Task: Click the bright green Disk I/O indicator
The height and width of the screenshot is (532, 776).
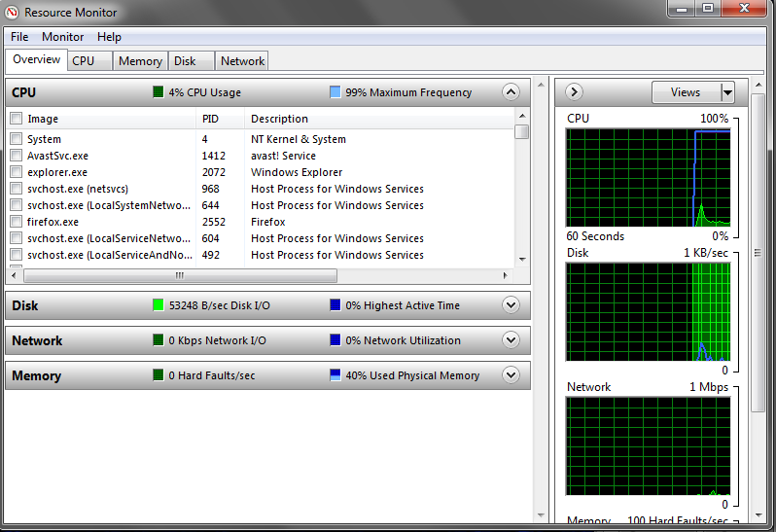Action: 158,305
